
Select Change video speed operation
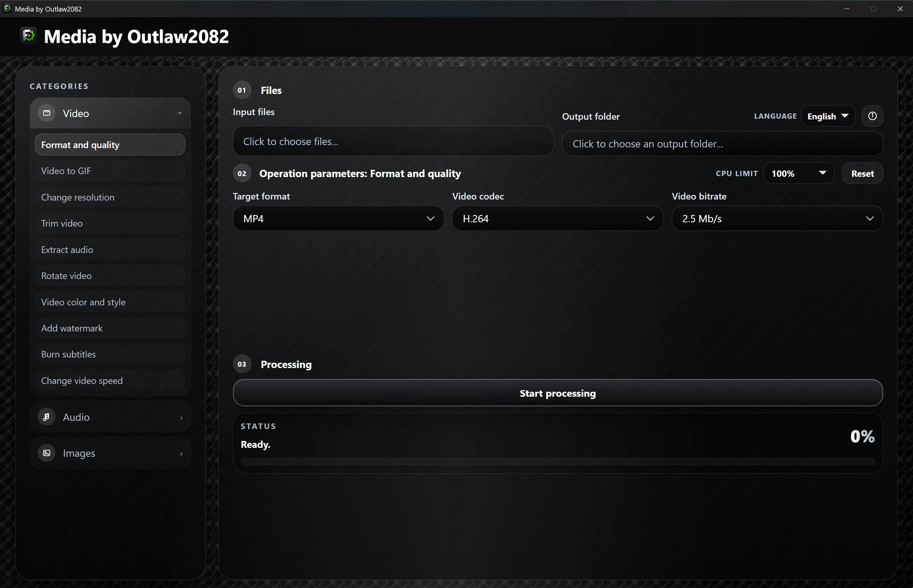pyautogui.click(x=110, y=380)
